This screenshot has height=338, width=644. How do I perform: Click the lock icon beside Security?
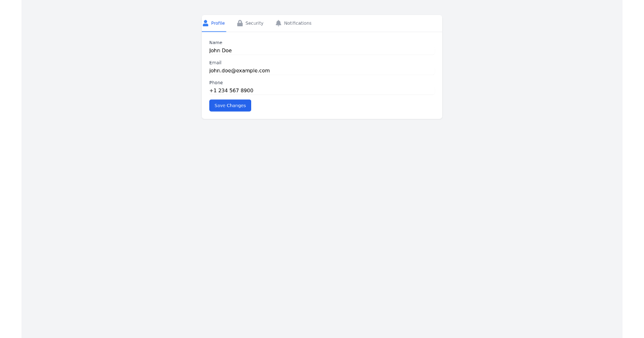pyautogui.click(x=240, y=23)
